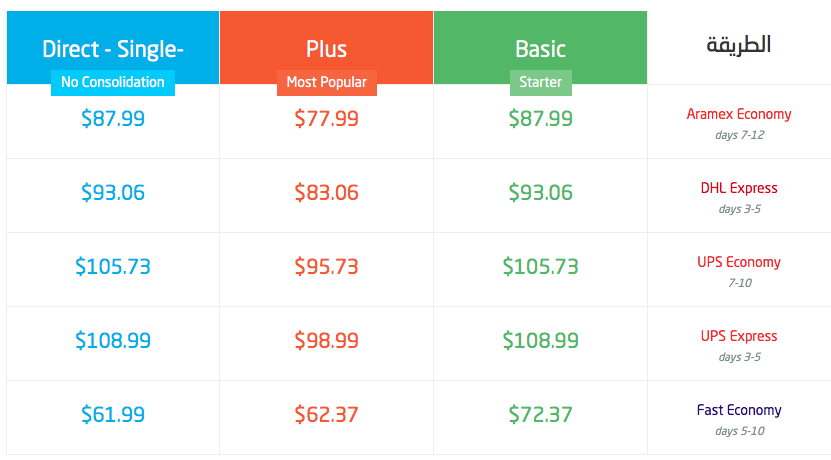Choose the $105.73 Basic UPS Economy price
The width and height of the screenshot is (831, 460).
click(x=541, y=267)
